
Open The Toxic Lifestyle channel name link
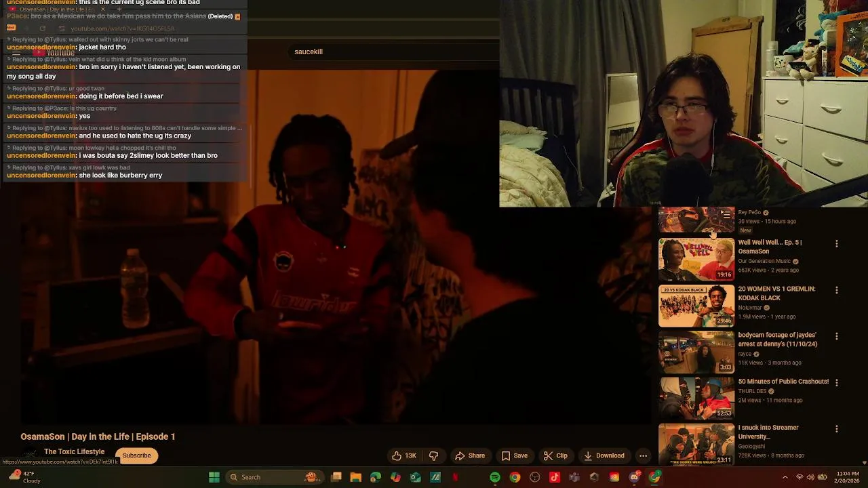(x=74, y=451)
